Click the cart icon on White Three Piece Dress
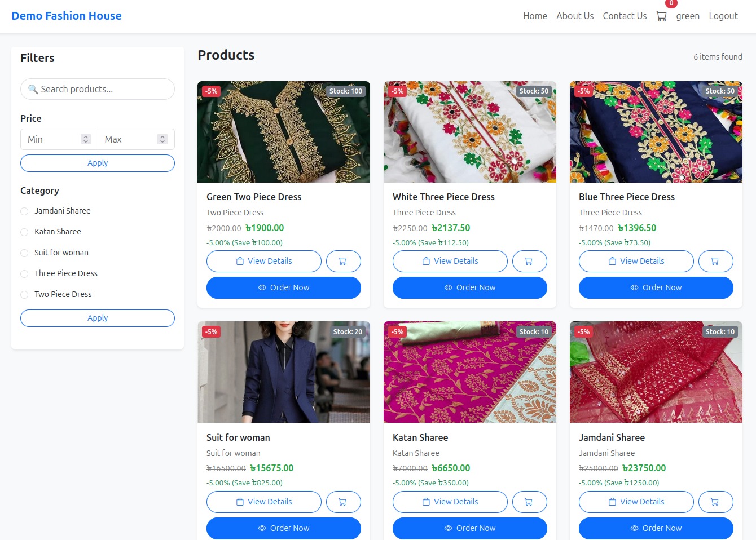Image resolution: width=756 pixels, height=540 pixels. pyautogui.click(x=529, y=261)
